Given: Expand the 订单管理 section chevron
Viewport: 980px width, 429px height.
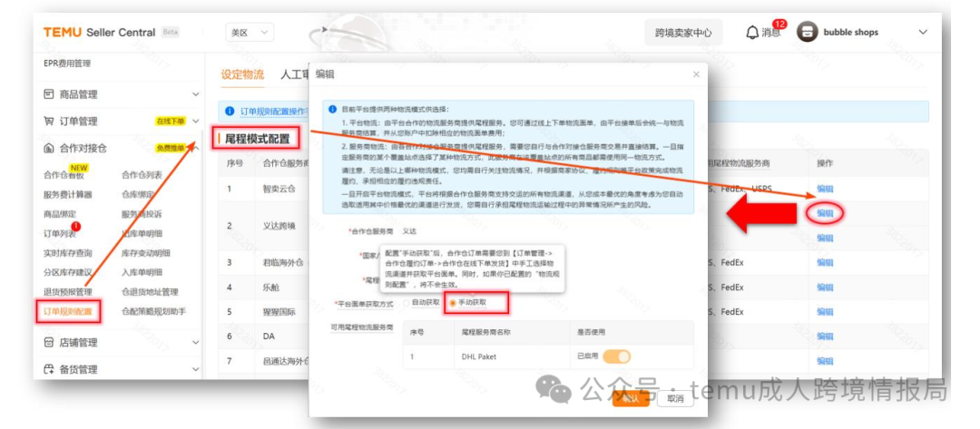Looking at the screenshot, I should click(x=196, y=122).
